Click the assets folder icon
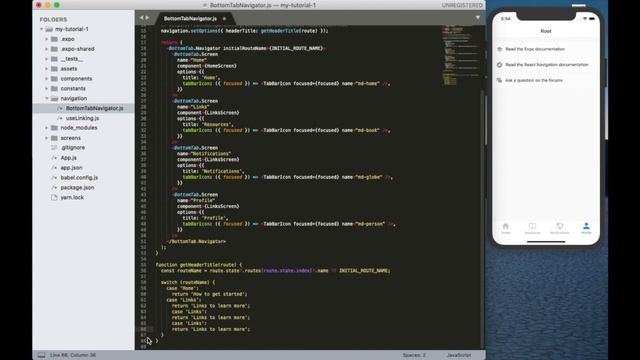This screenshot has width=640, height=360. [x=54, y=69]
